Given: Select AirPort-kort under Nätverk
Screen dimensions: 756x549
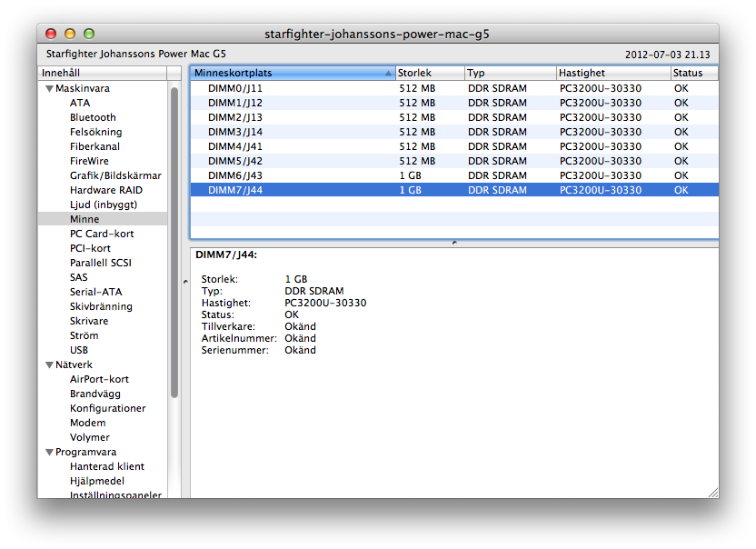Looking at the screenshot, I should tap(99, 379).
